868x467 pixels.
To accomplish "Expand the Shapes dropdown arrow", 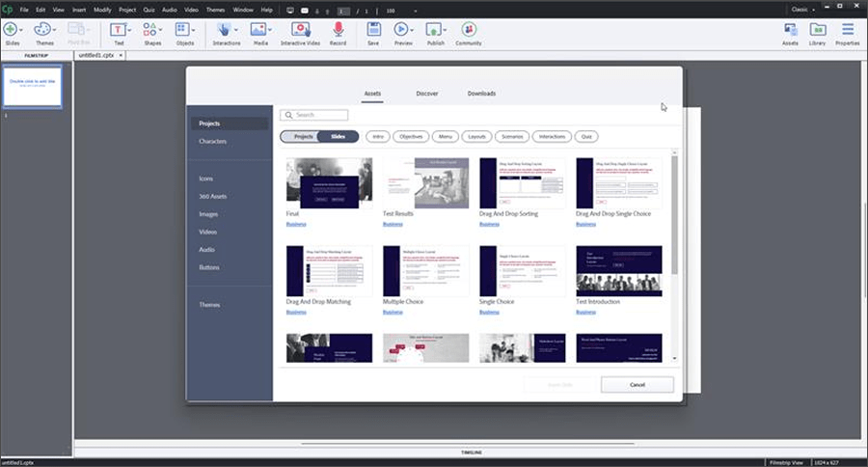I will pyautogui.click(x=160, y=30).
